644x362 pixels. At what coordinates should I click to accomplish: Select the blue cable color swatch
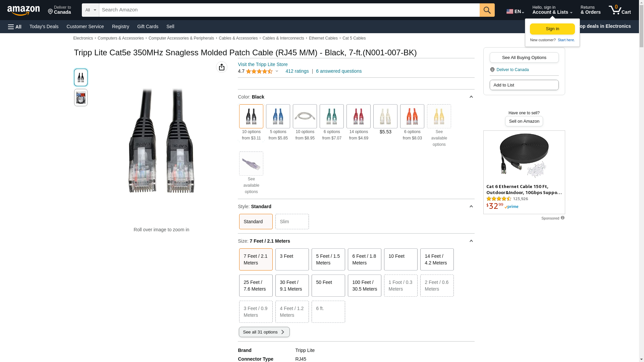[x=278, y=116]
